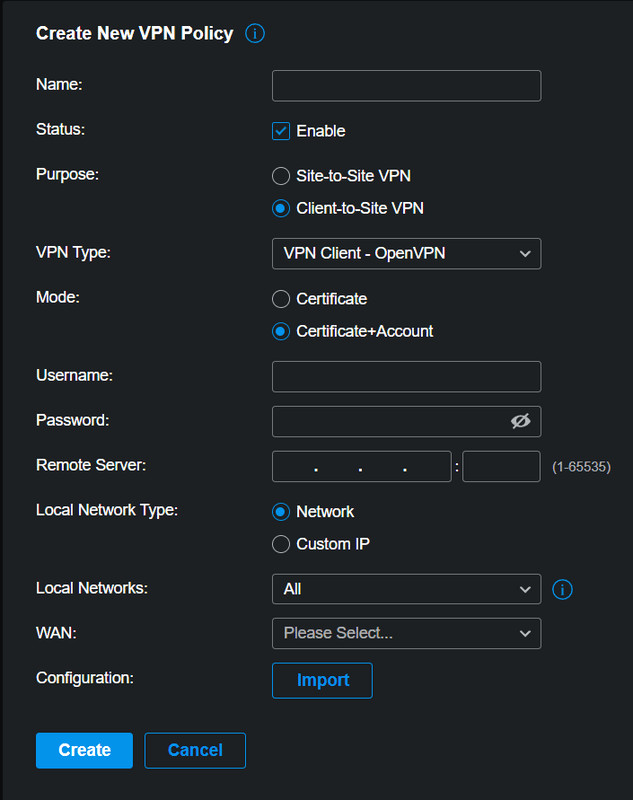633x800 pixels.
Task: Focus the Name input field
Action: point(406,86)
